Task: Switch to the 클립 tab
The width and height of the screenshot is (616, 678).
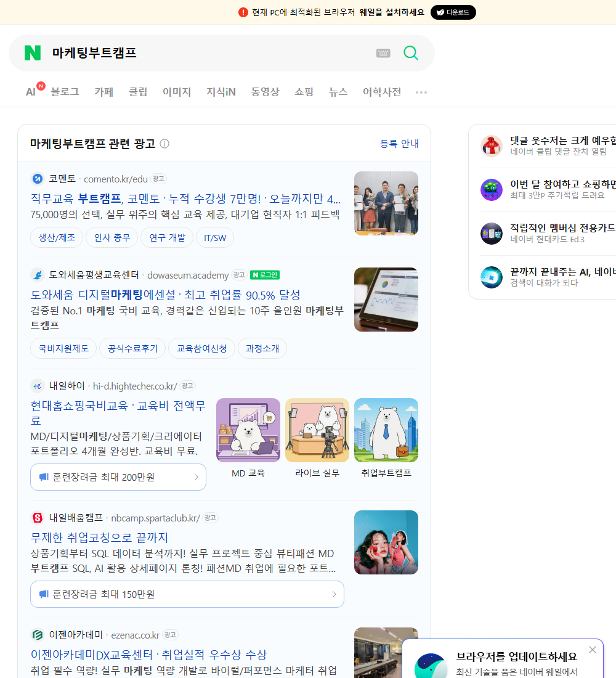Action: (x=138, y=92)
